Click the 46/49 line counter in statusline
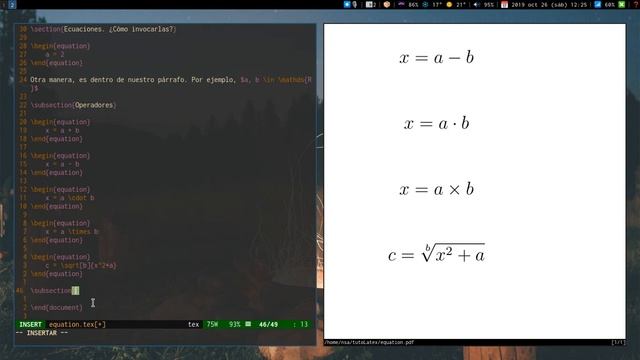The width and height of the screenshot is (640, 360). coord(268,324)
